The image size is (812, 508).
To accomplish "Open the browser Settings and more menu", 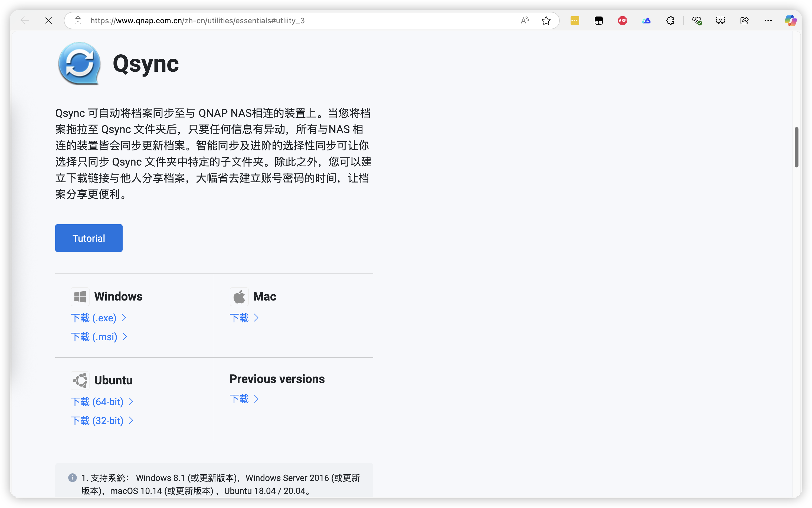I will (x=768, y=21).
